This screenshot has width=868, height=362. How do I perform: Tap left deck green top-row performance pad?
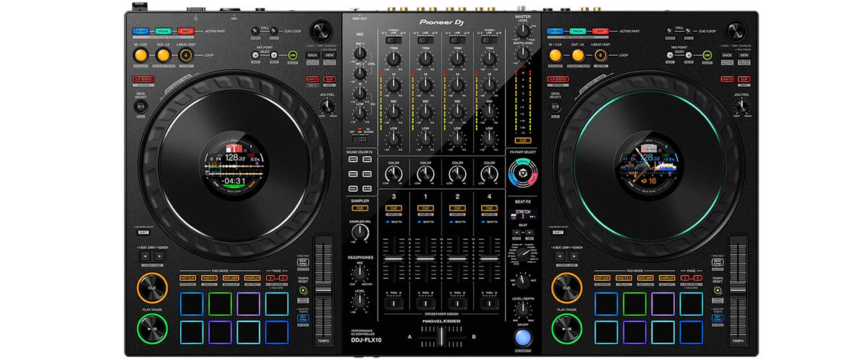(220, 303)
